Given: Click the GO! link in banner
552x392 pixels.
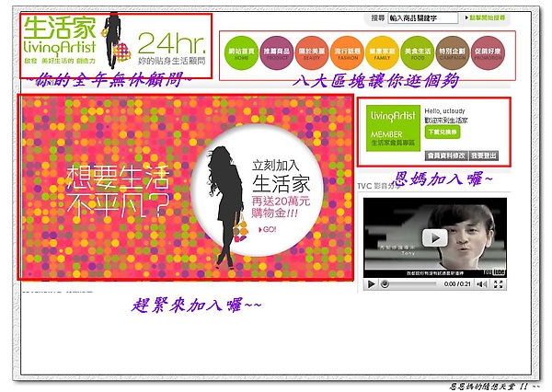Looking at the screenshot, I should (268, 230).
